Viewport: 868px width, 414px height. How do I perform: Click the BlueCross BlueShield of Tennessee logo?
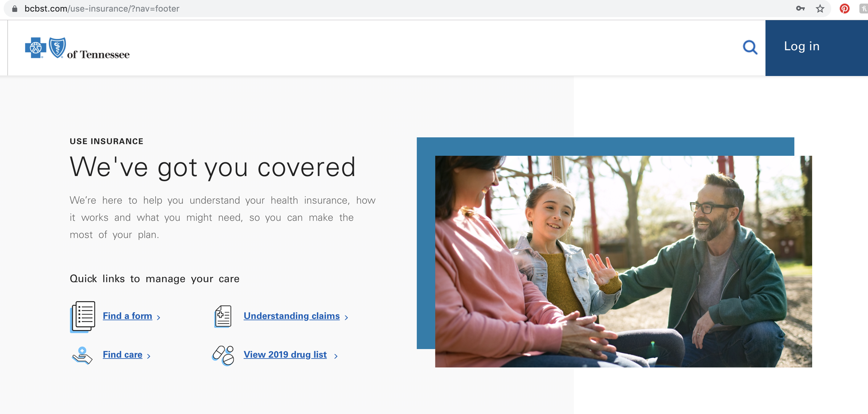click(x=77, y=48)
